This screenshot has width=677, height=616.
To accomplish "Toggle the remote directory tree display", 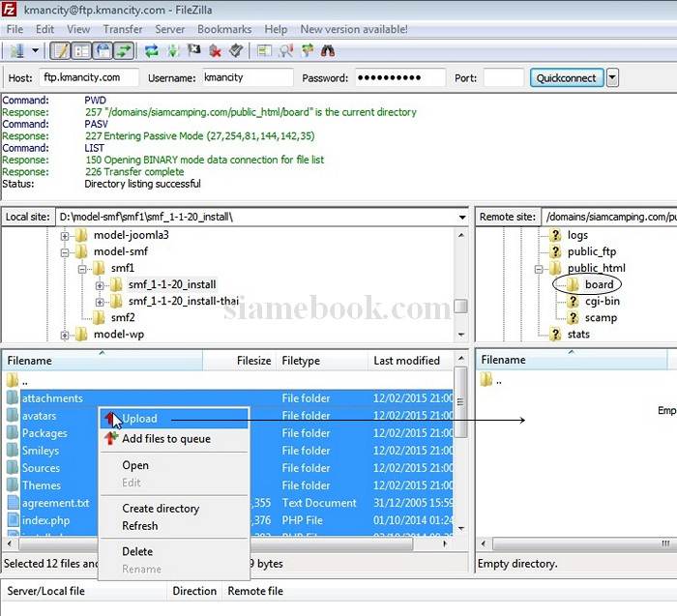I will [x=103, y=51].
